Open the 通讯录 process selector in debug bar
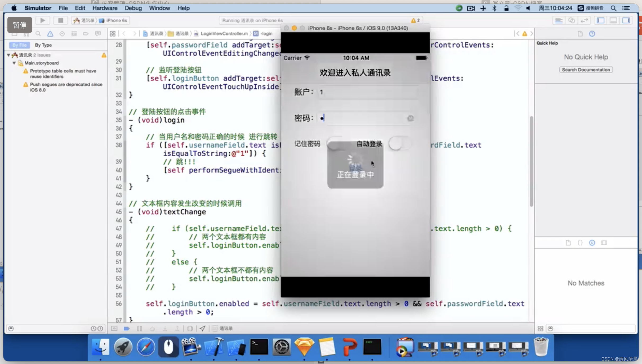Viewport: 642px width, 364px height. 223,328
